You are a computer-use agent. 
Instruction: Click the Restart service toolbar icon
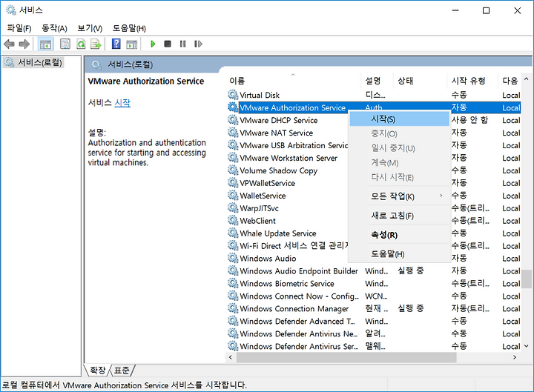click(198, 44)
